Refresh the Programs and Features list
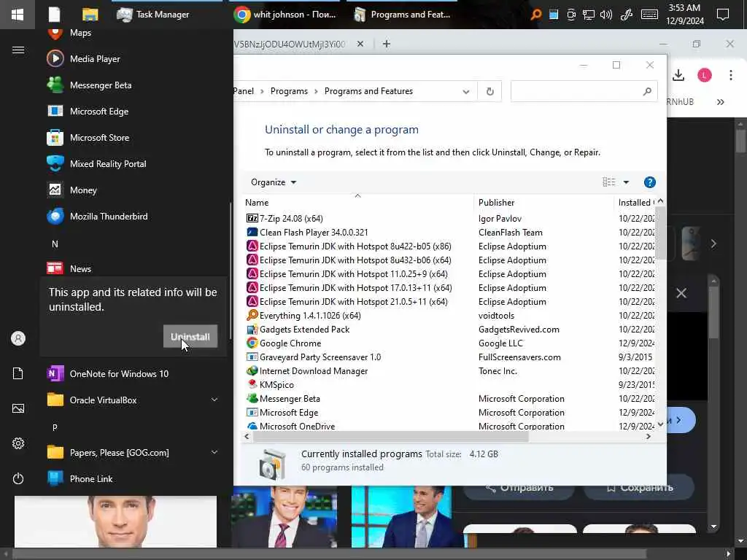The height and width of the screenshot is (560, 747). pyautogui.click(x=489, y=91)
